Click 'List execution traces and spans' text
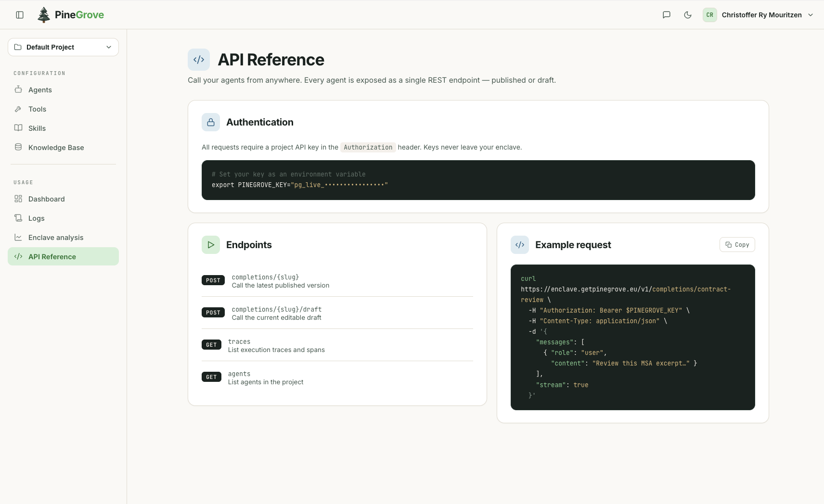Viewport: 824px width, 504px height. coord(276,350)
